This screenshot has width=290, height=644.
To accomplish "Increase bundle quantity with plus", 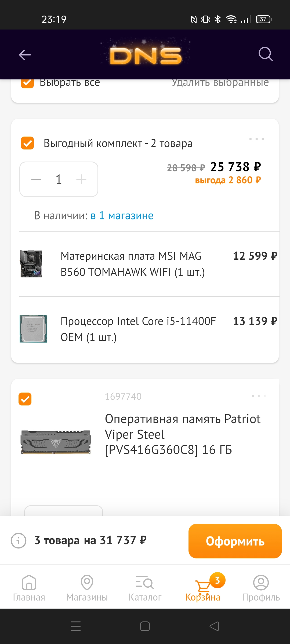I will coord(81,179).
